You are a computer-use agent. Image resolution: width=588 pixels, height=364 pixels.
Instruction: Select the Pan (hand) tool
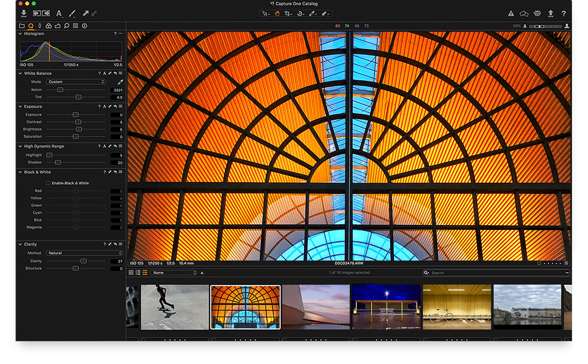click(277, 13)
